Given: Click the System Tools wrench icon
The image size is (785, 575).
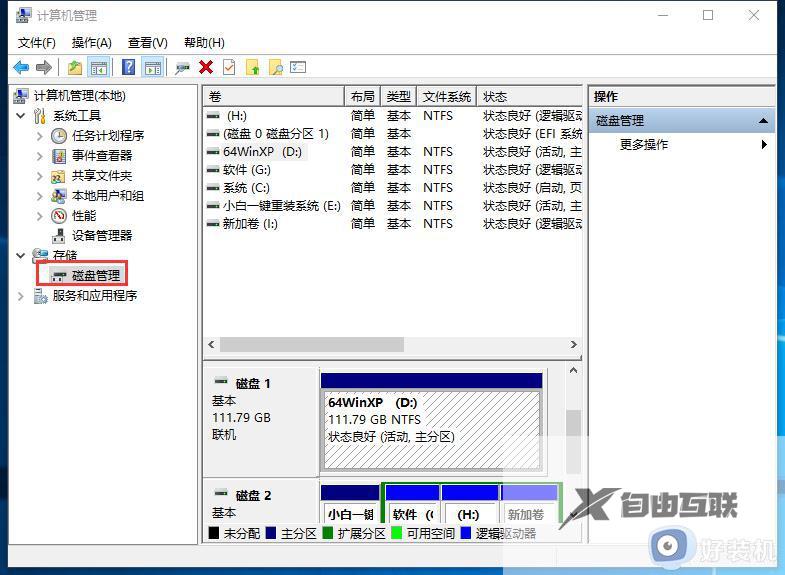Looking at the screenshot, I should 40,116.
